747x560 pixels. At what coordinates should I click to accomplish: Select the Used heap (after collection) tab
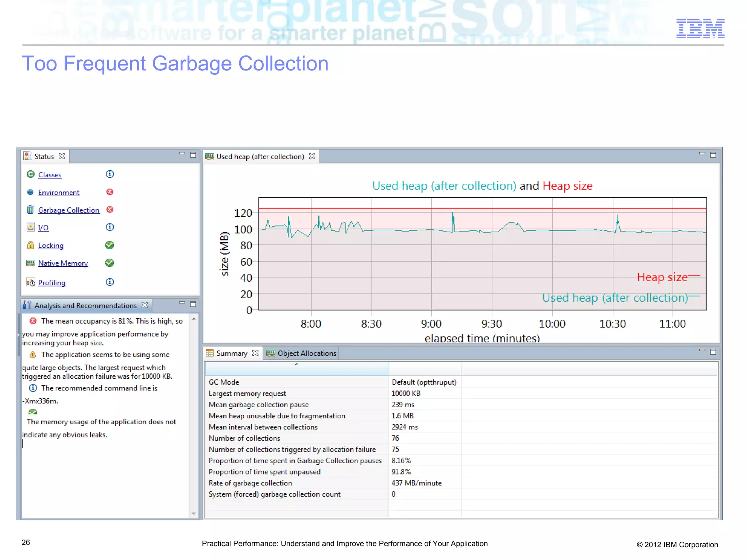pos(260,157)
